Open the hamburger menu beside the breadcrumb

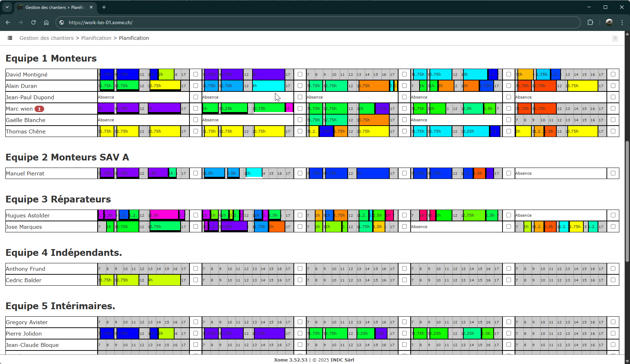[x=10, y=38]
